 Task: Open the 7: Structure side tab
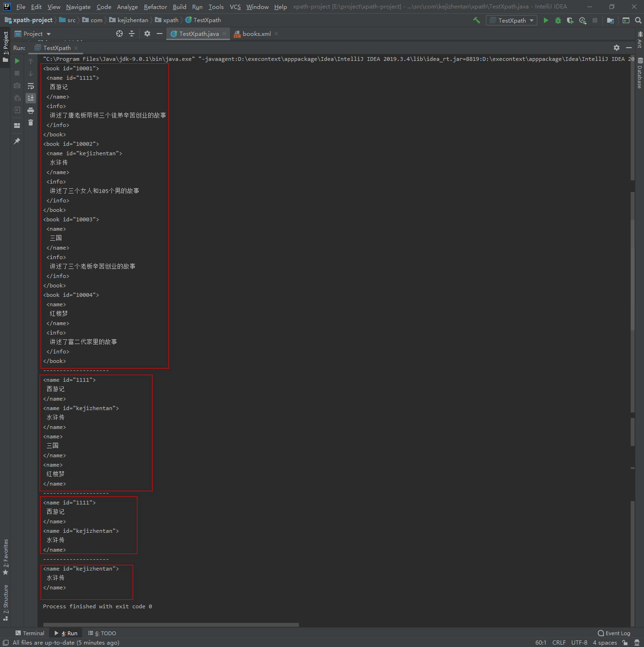tap(6, 603)
